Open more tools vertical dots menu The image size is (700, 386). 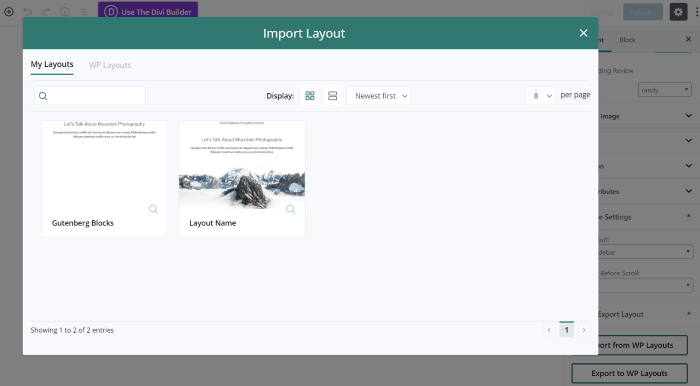pos(696,12)
